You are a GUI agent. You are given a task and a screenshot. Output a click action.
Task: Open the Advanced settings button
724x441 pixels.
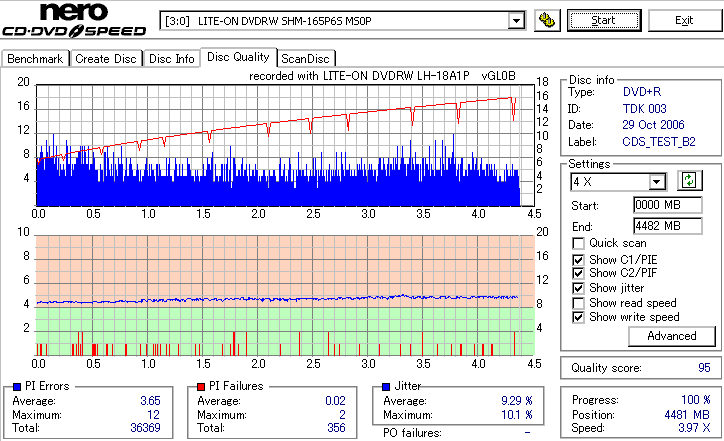coord(672,336)
